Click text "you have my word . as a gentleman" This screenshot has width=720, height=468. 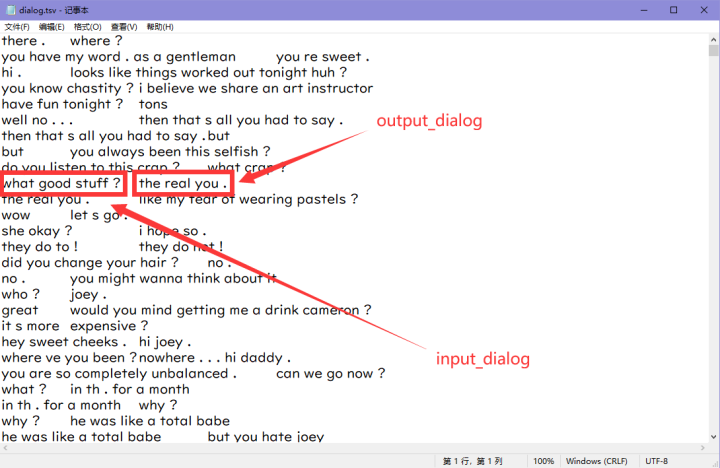pos(118,57)
